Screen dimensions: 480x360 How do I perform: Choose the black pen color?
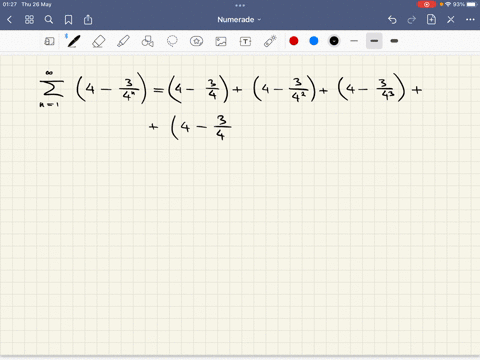point(334,41)
